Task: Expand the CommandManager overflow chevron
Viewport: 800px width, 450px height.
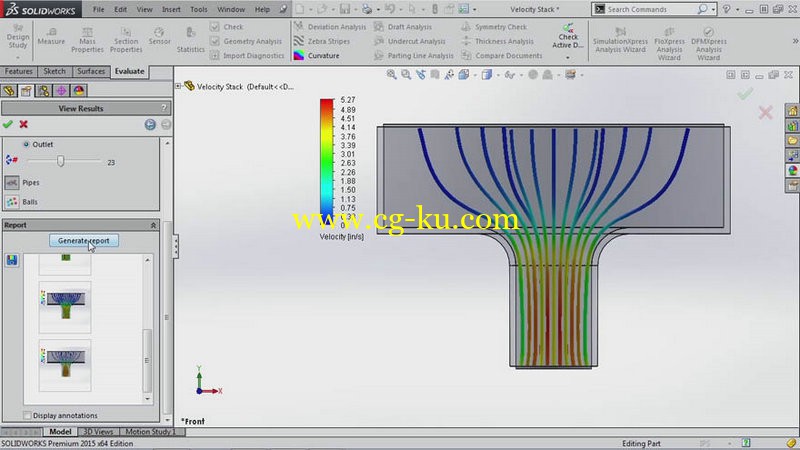Action: point(795,41)
